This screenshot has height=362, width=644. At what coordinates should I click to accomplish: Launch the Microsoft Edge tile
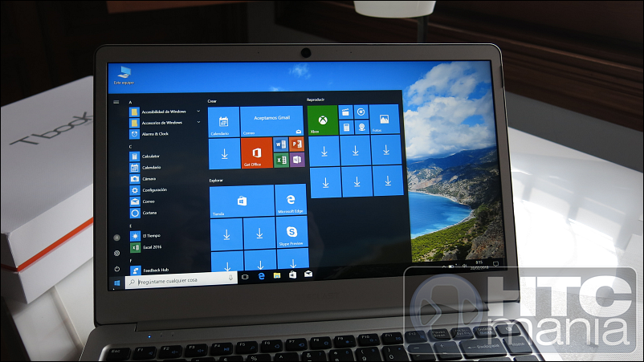coord(291,200)
